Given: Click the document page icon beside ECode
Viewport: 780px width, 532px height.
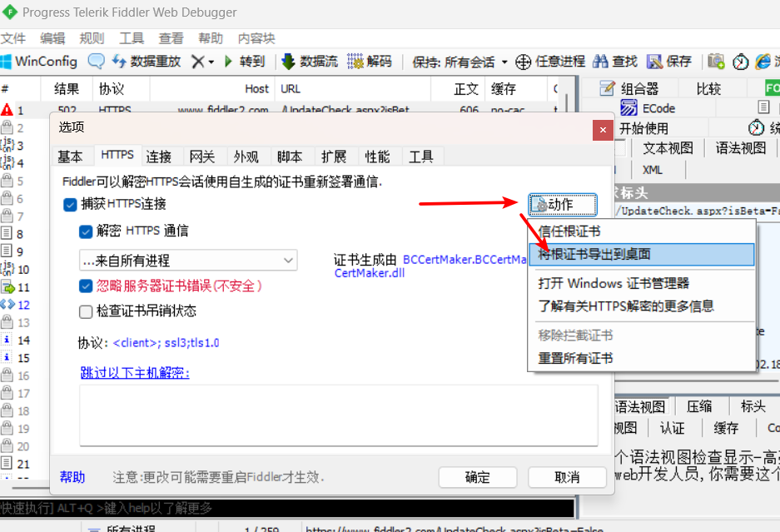Looking at the screenshot, I should pyautogui.click(x=763, y=107).
